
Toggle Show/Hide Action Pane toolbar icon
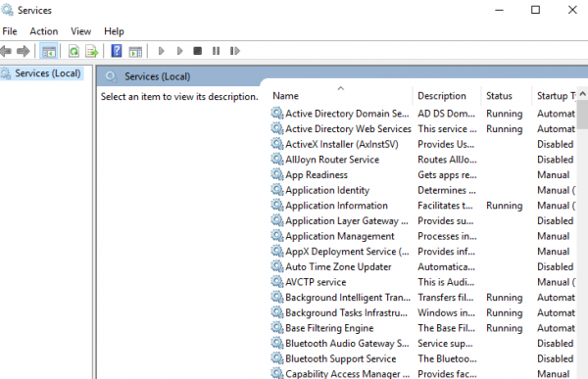[135, 51]
